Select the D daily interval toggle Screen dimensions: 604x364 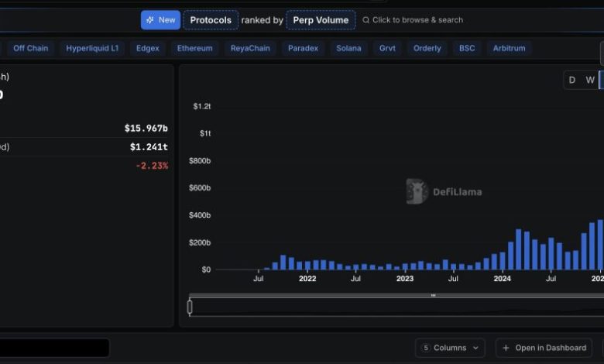[572, 80]
